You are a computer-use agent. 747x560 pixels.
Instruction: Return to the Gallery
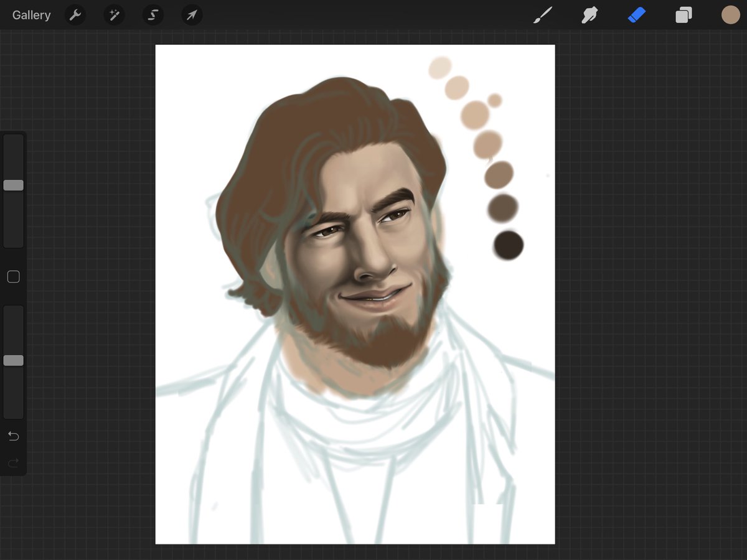click(31, 15)
